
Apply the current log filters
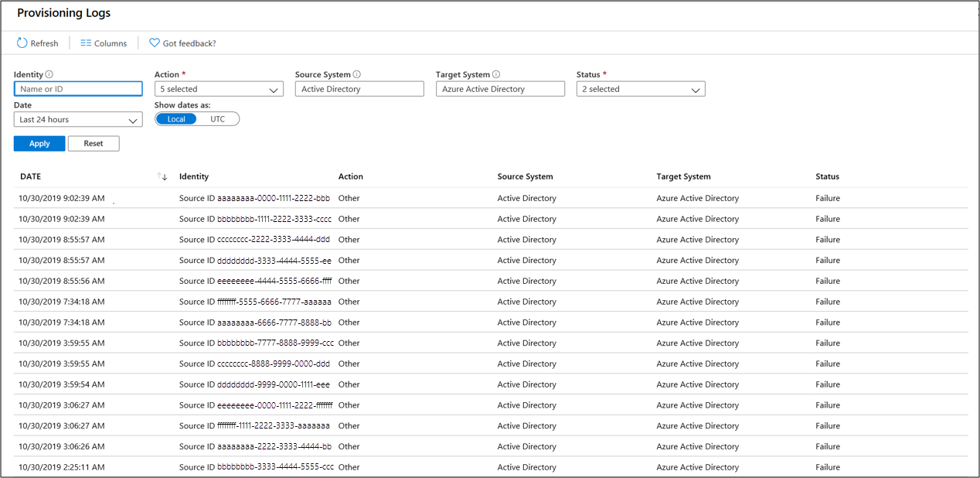pyautogui.click(x=39, y=143)
